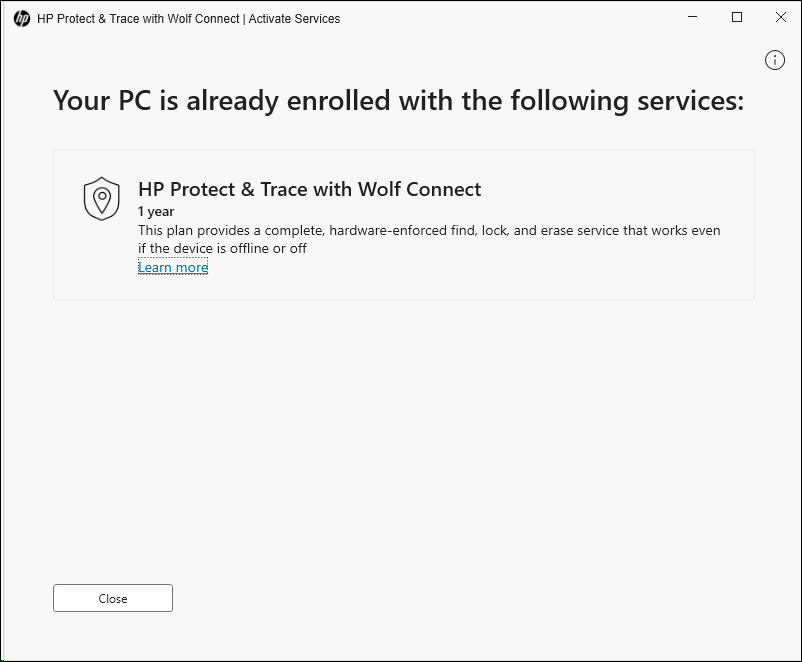Screen dimensions: 802x662
Task: Maximize the Activate Services window
Action: (x=737, y=18)
